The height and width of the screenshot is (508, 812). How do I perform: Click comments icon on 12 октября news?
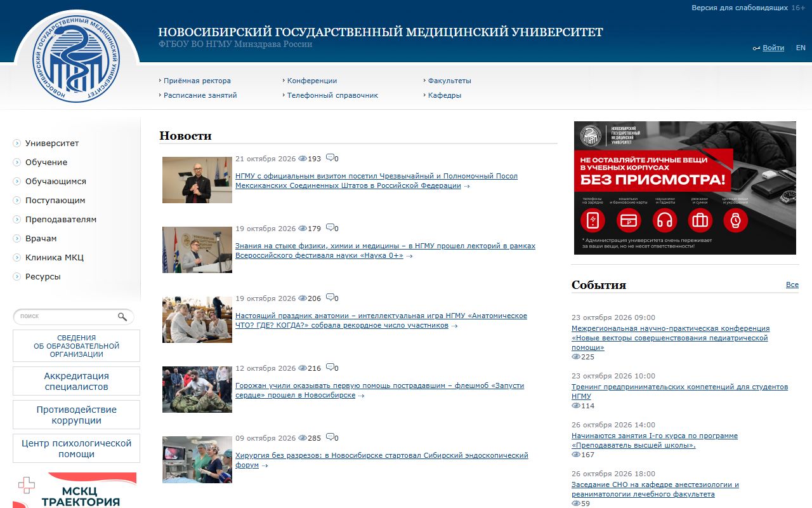[x=330, y=368]
